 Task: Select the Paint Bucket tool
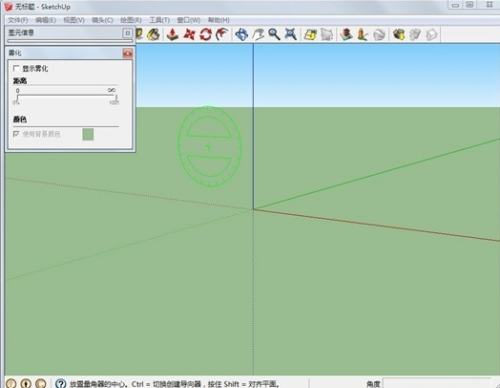[153, 34]
